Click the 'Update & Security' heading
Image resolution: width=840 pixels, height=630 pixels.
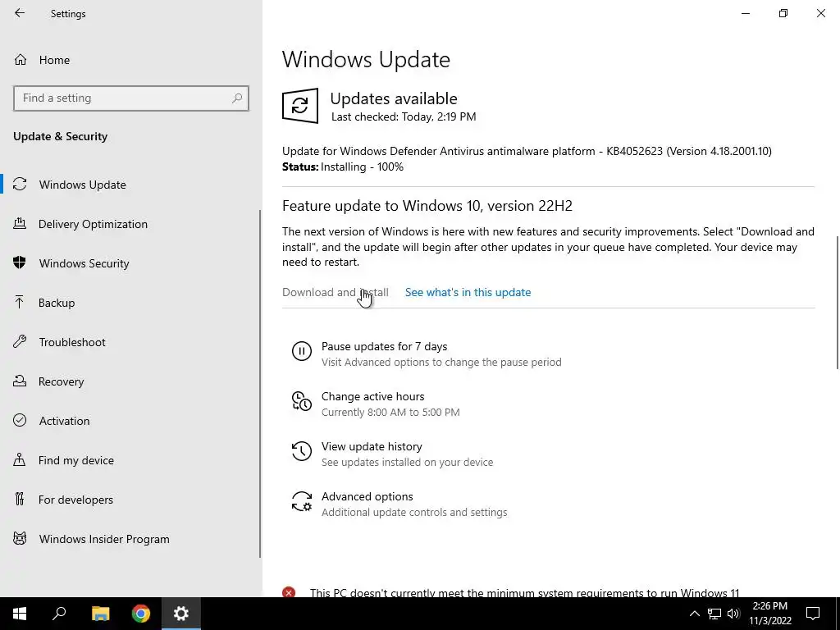[x=60, y=136]
